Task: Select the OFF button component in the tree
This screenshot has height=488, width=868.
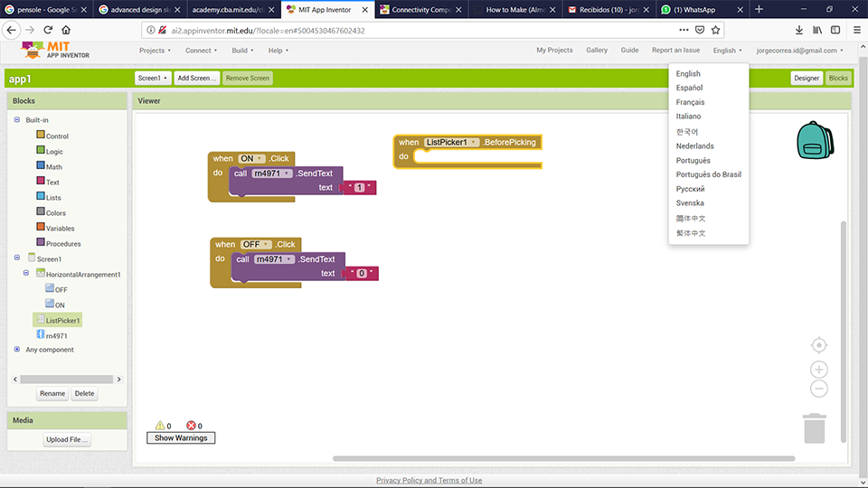Action: [x=56, y=289]
